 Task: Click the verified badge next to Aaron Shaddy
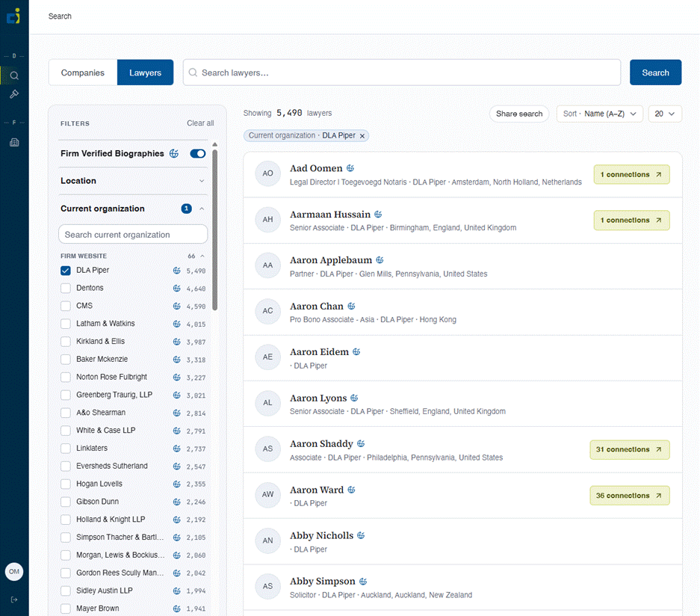pyautogui.click(x=361, y=443)
